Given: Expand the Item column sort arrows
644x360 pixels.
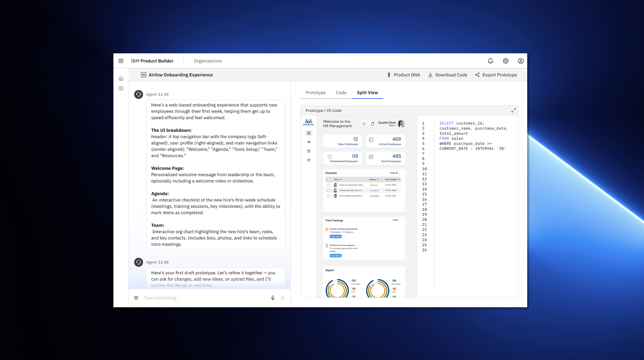Looking at the screenshot, I should pyautogui.click(x=340, y=179).
